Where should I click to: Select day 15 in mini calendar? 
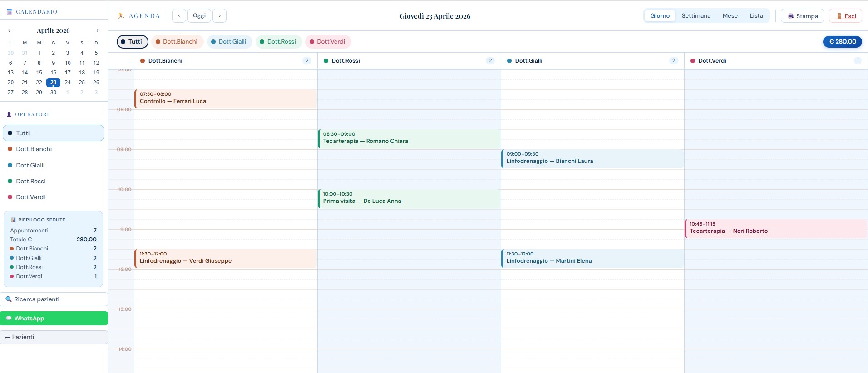(x=39, y=73)
